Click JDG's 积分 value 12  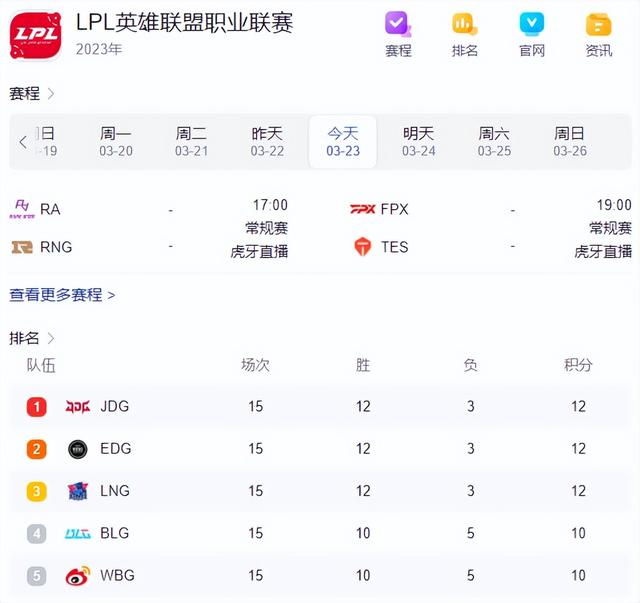tap(578, 407)
